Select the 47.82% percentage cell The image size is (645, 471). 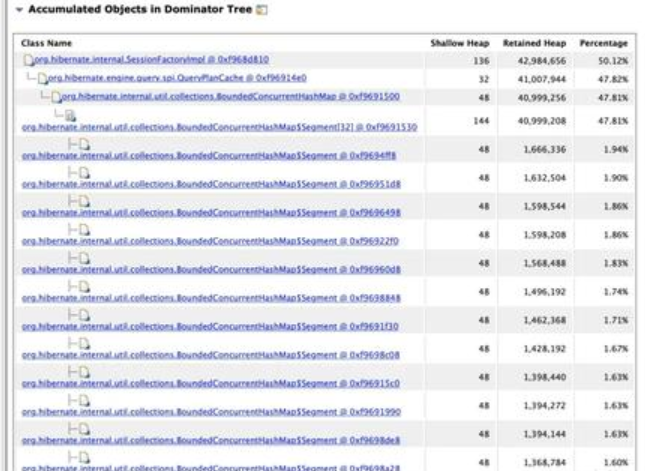click(613, 79)
